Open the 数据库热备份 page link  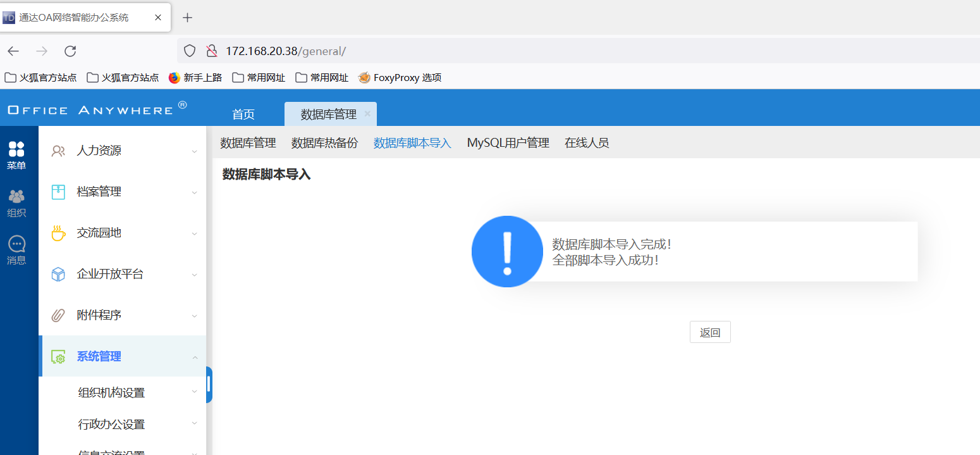pos(323,143)
